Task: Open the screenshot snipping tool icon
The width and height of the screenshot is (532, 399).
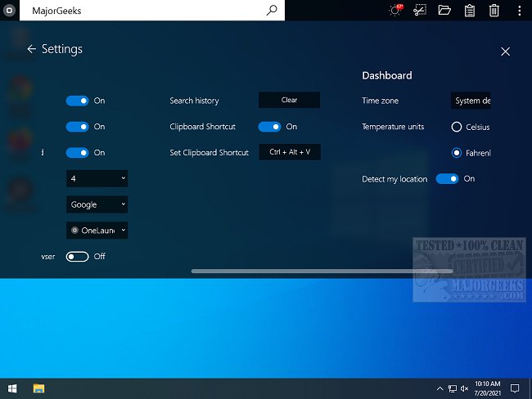Action: click(x=420, y=10)
